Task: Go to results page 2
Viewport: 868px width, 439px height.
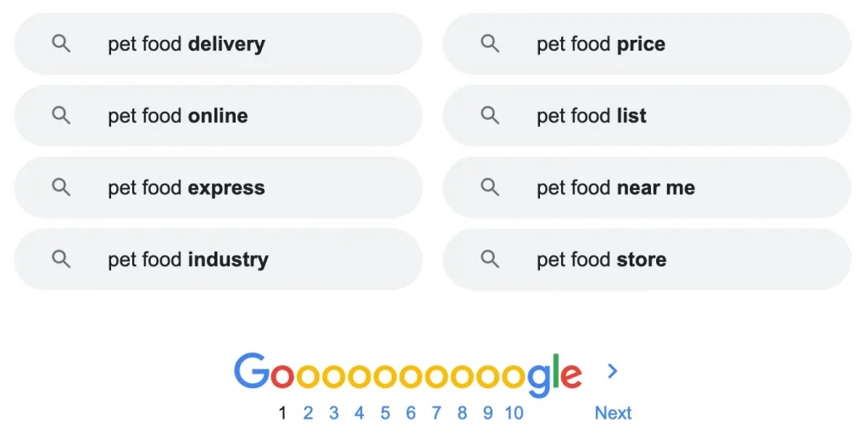Action: point(308,413)
